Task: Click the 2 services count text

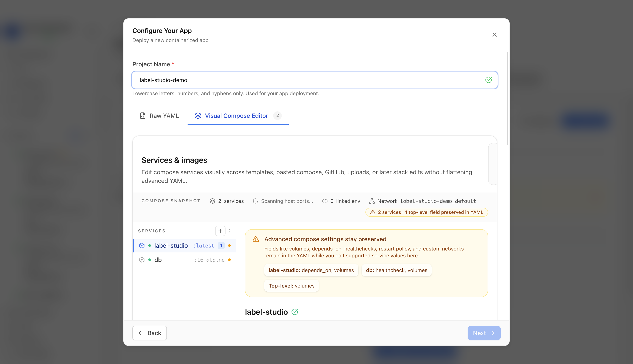Action: pyautogui.click(x=231, y=201)
